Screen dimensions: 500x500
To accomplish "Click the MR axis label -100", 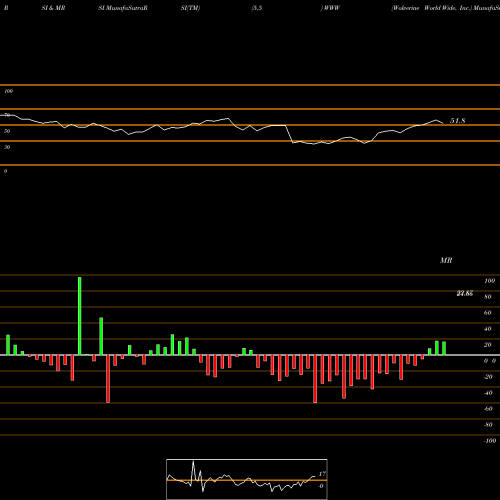I will tap(490, 441).
